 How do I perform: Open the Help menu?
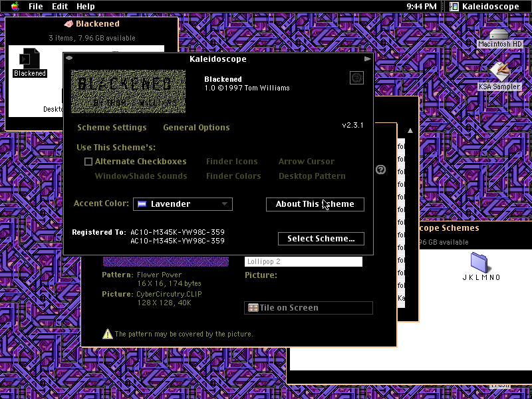[86, 7]
